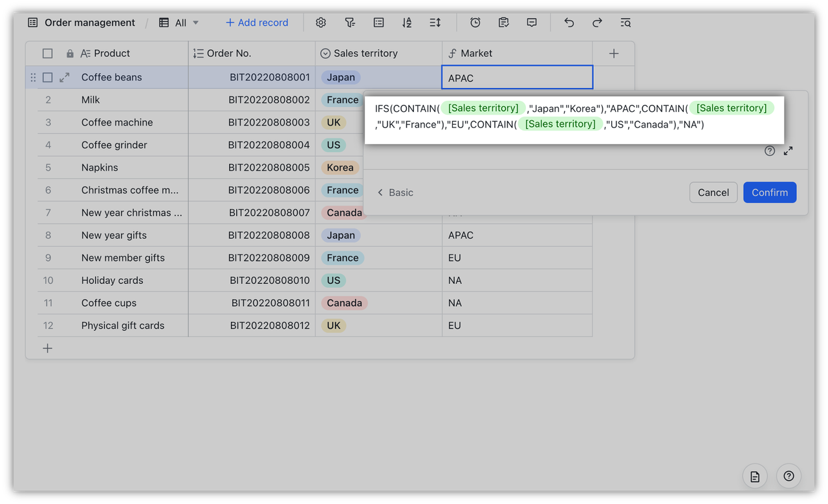Open the filter tool in the toolbar
Screen dimensions: 828x504
pyautogui.click(x=350, y=22)
